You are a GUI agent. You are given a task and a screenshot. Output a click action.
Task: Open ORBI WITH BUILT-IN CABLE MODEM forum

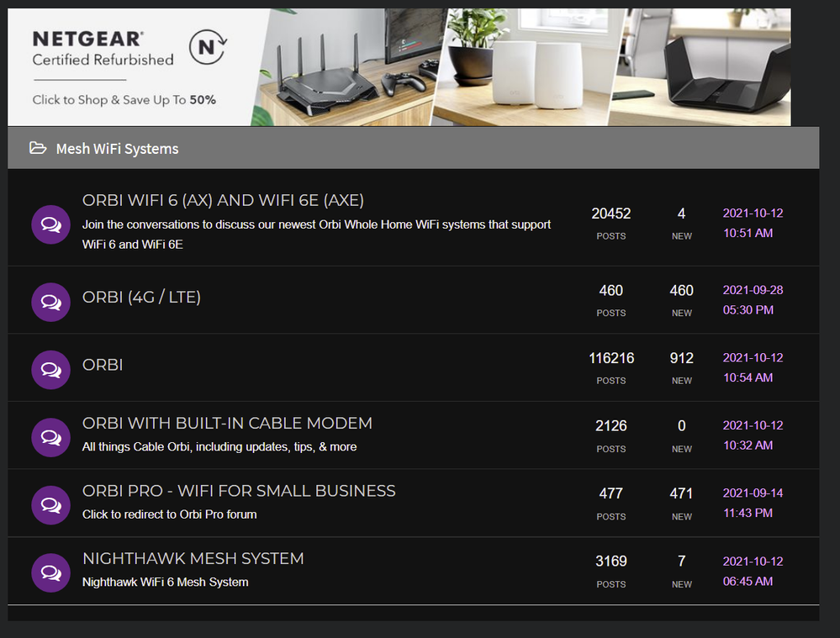click(227, 423)
